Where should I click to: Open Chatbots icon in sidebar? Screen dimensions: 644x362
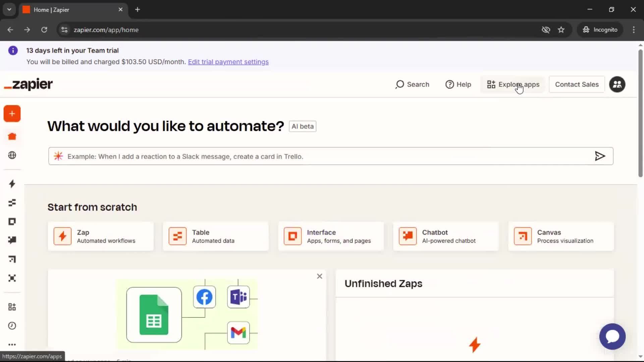click(x=12, y=240)
